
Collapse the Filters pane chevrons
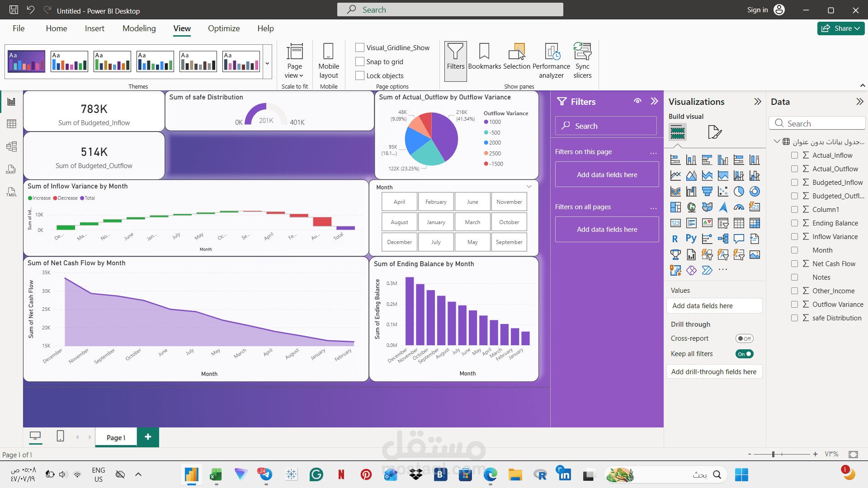click(654, 101)
